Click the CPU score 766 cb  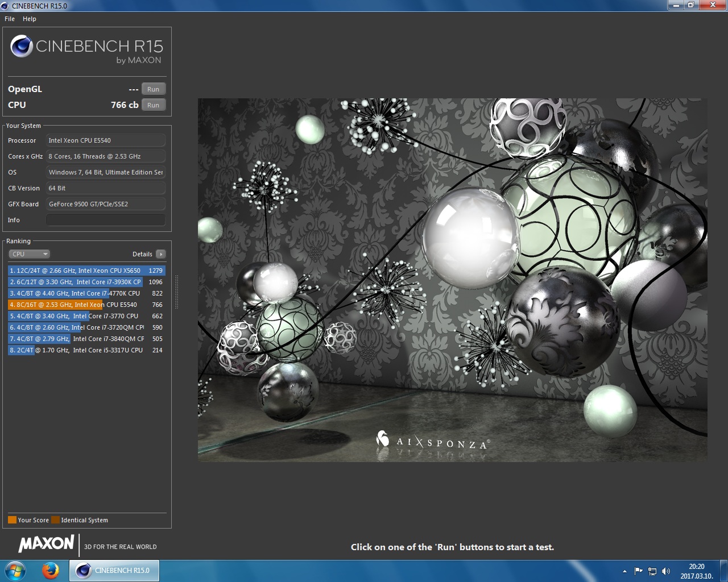pyautogui.click(x=125, y=105)
